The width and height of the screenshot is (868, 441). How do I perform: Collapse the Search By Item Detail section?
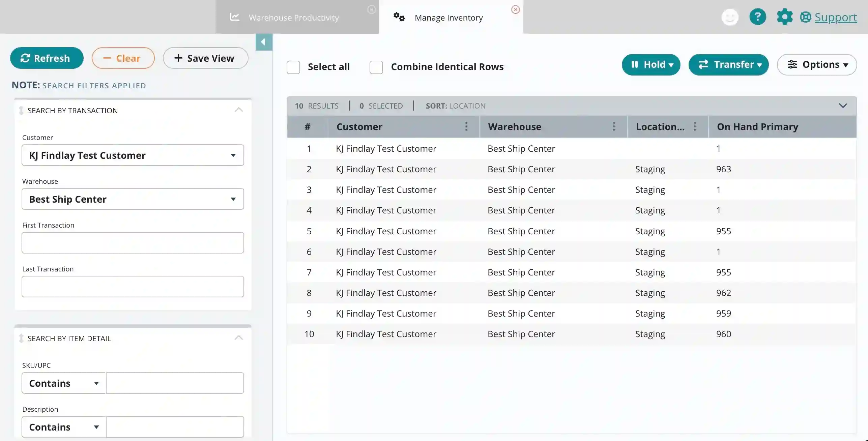[x=239, y=337]
